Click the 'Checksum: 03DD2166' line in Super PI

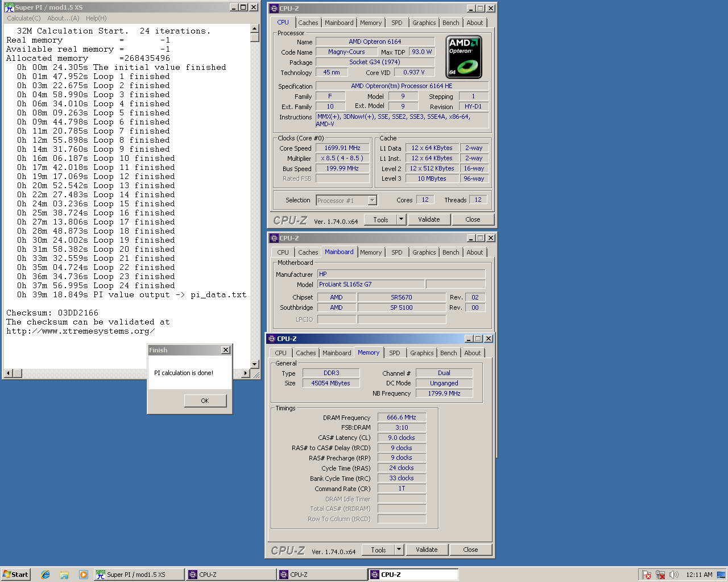coord(52,313)
